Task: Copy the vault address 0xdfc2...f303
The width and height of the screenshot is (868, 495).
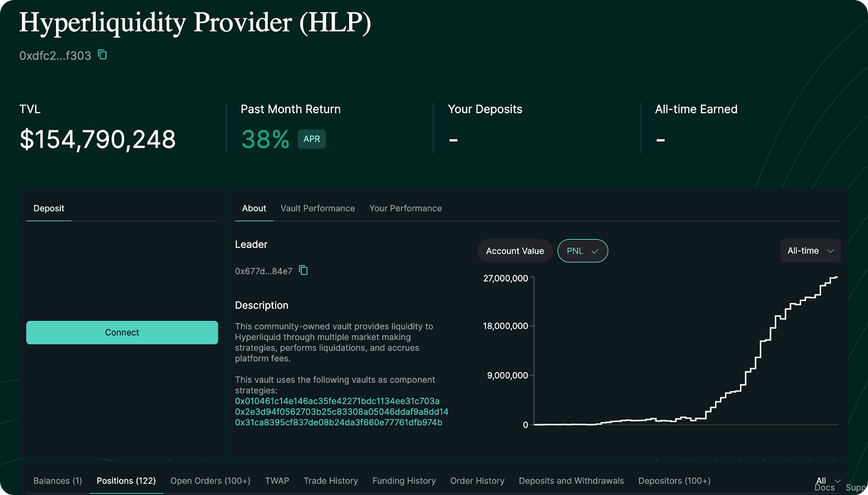Action: tap(102, 55)
